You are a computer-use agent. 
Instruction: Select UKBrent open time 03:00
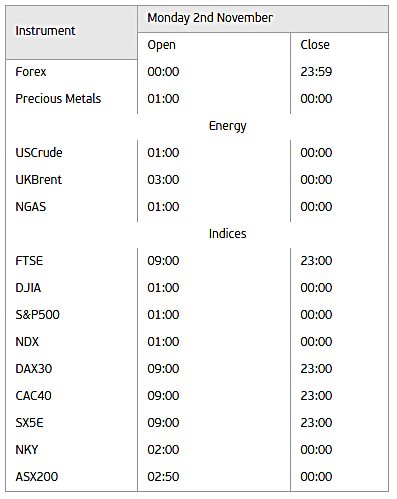[x=163, y=180]
